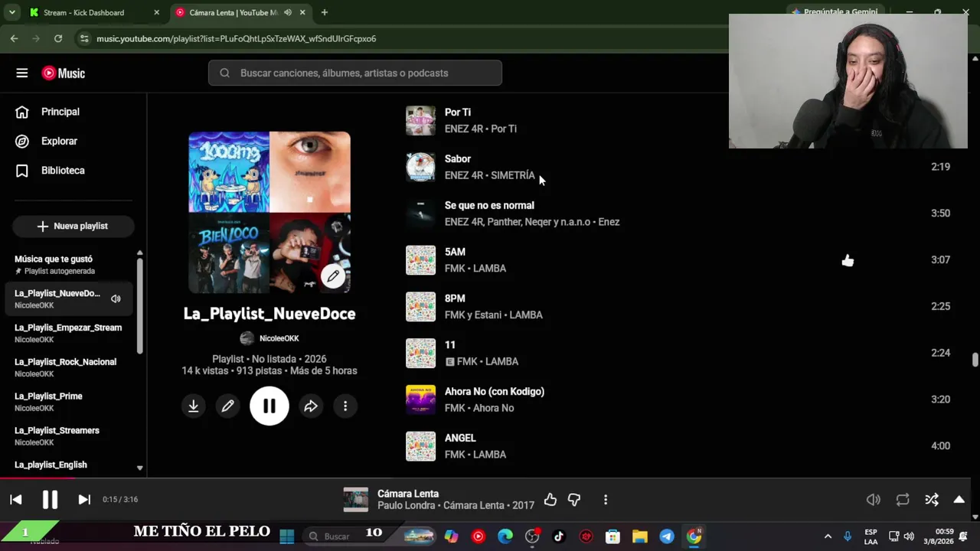
Task: Edit playlist details pencil button
Action: [227, 406]
